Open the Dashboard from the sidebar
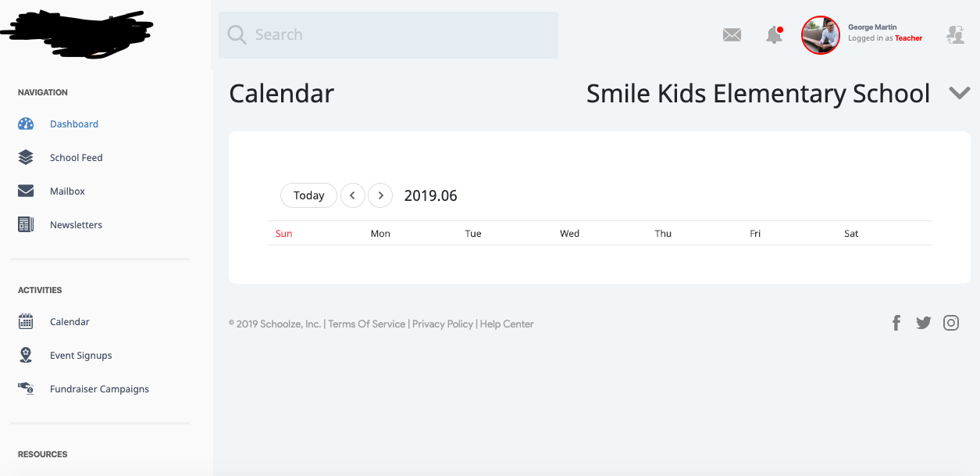Screen dimensions: 980x476 [74, 123]
